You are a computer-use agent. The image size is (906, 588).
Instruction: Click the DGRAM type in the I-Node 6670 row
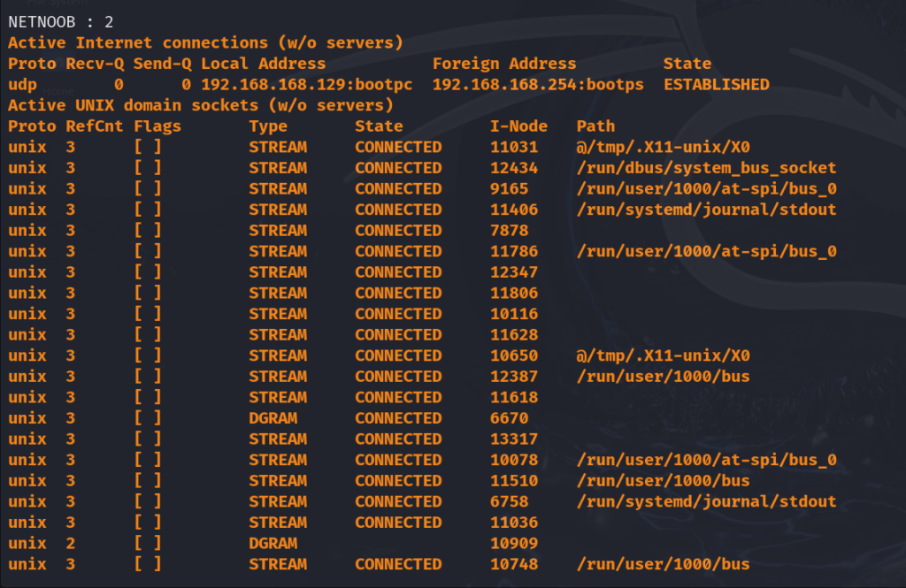(x=273, y=417)
